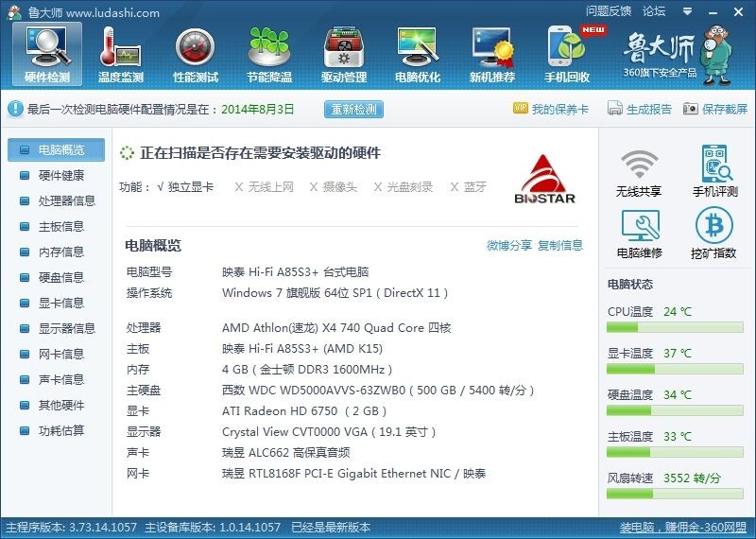Open the 驱动管理 driver management tool
The height and width of the screenshot is (539, 756).
point(344,55)
